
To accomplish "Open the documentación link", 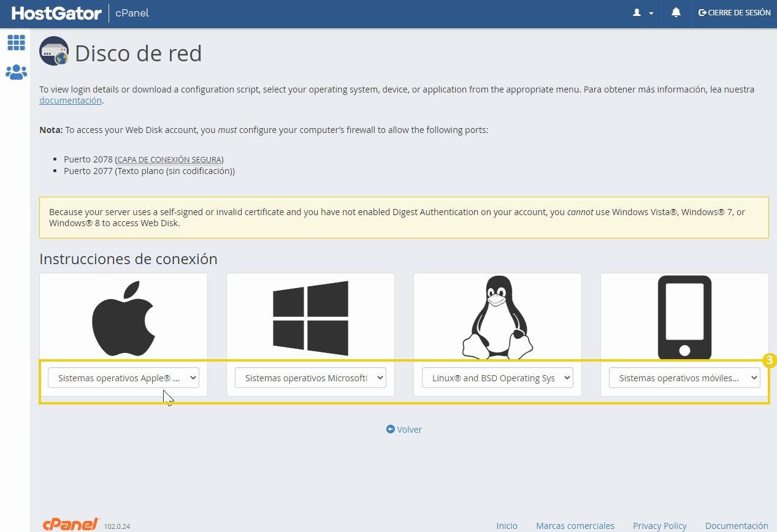I will [x=71, y=101].
